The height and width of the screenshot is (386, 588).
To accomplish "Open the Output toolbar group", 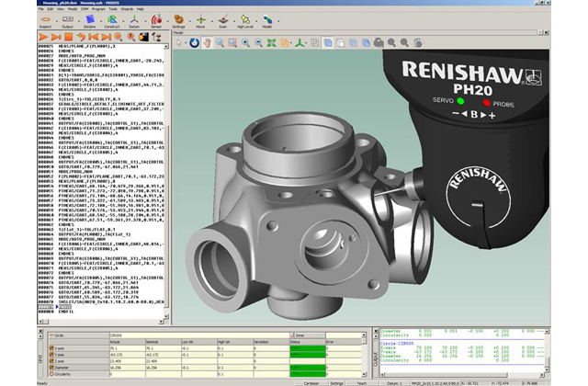I will pyautogui.click(x=67, y=21).
